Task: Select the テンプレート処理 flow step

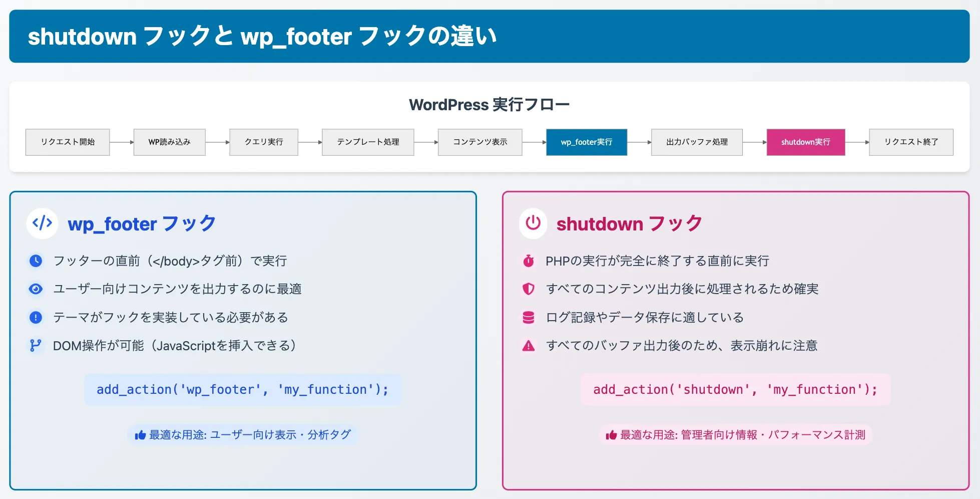Action: pos(368,142)
